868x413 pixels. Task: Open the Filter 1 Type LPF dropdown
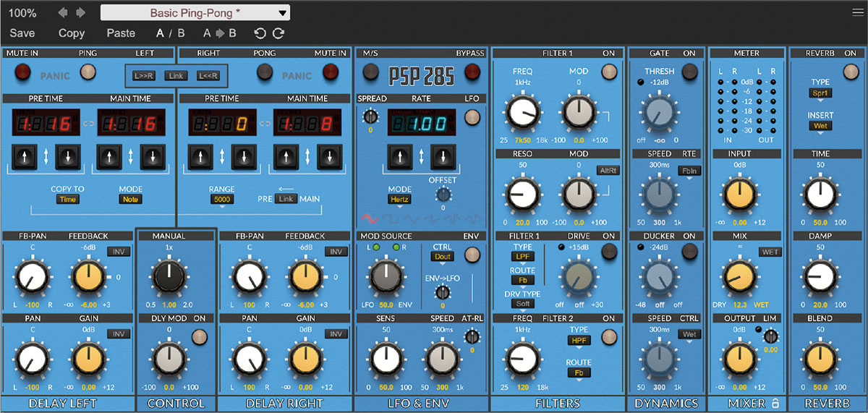[x=522, y=256]
